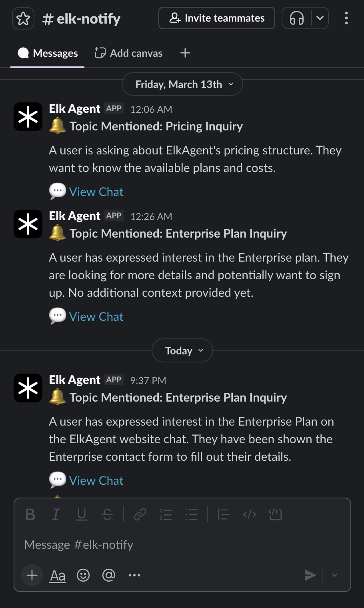Insert a link with link icon
The width and height of the screenshot is (364, 608).
tap(140, 514)
